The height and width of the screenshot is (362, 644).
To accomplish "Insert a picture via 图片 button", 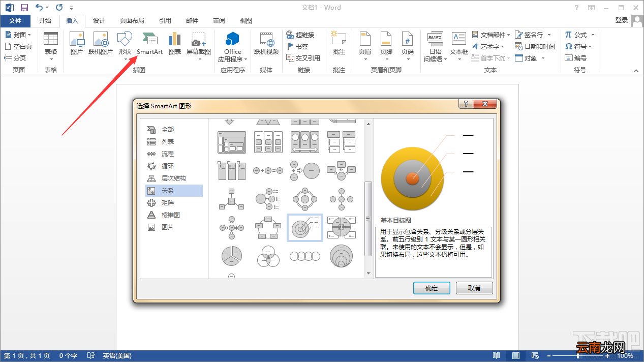I will 76,44.
